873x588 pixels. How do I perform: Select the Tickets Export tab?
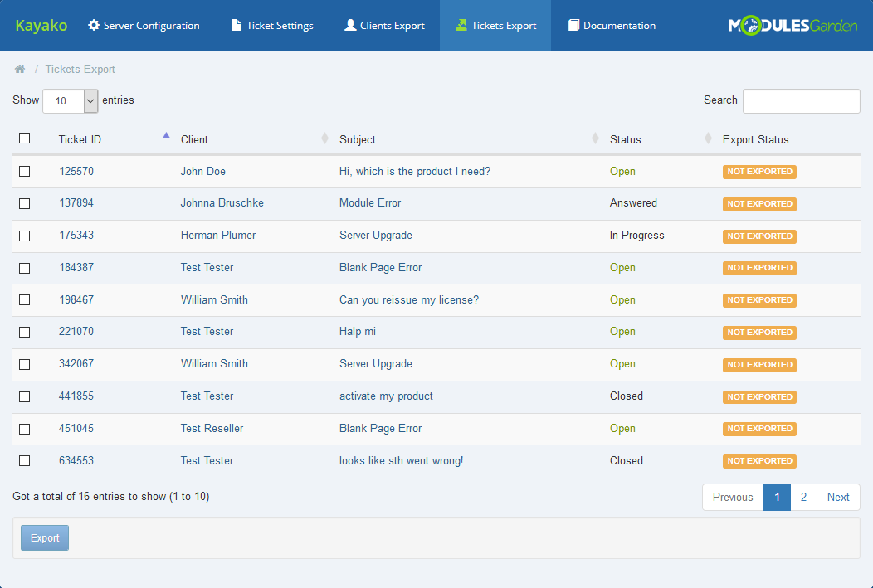[495, 25]
